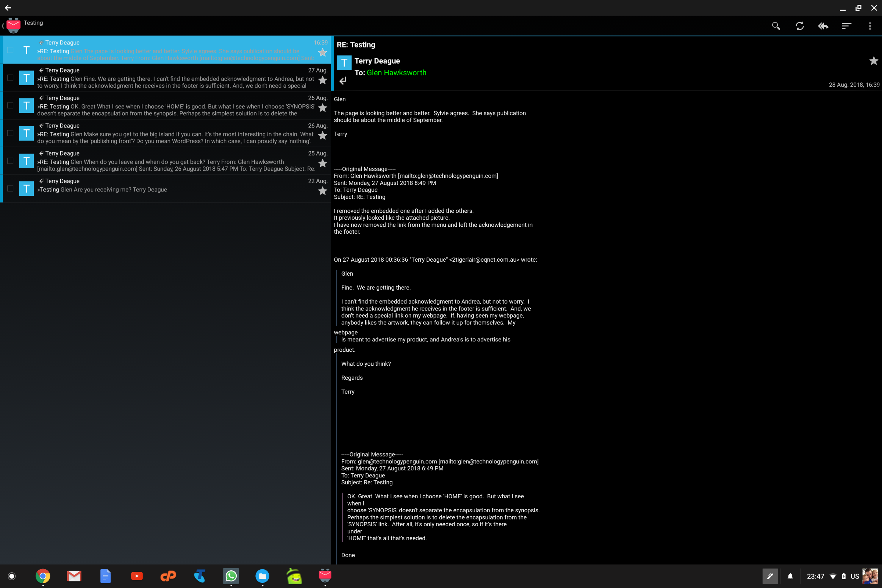
Task: Open Google Docs from the shelf
Action: pyautogui.click(x=106, y=576)
